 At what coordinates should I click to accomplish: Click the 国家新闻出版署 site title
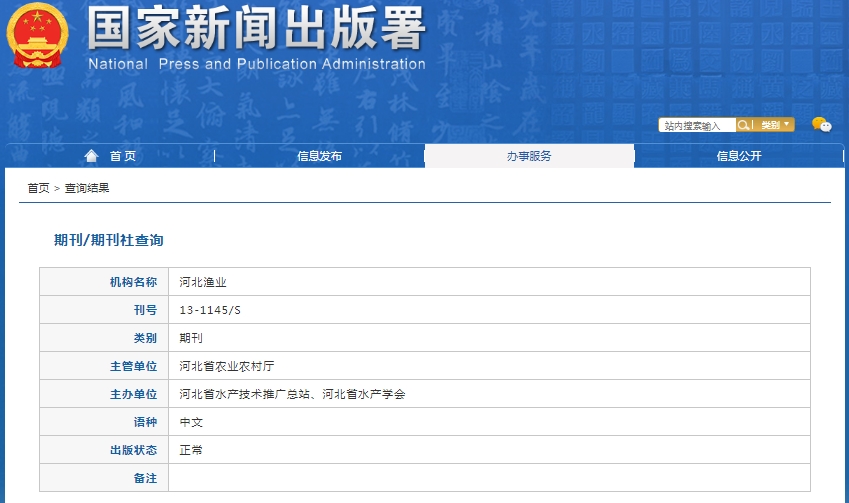[256, 30]
